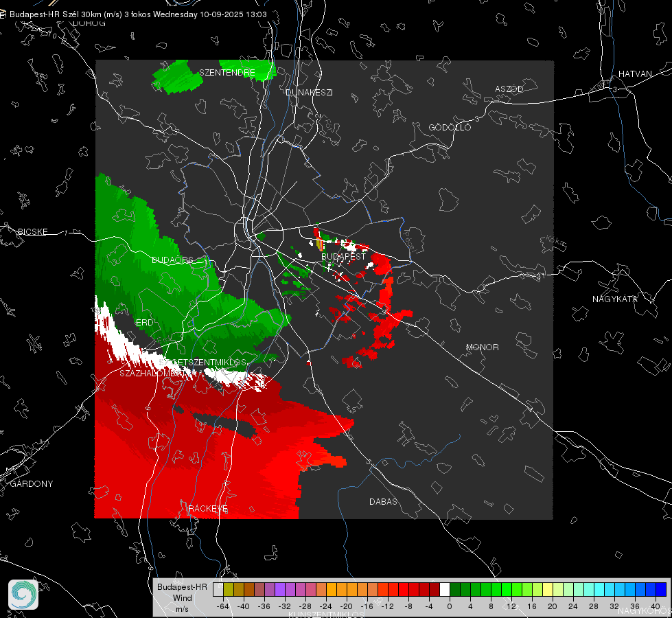Screen dimensions: 672x618
Task: Click the white zero-velocity swatch in legend
Action: [445, 590]
